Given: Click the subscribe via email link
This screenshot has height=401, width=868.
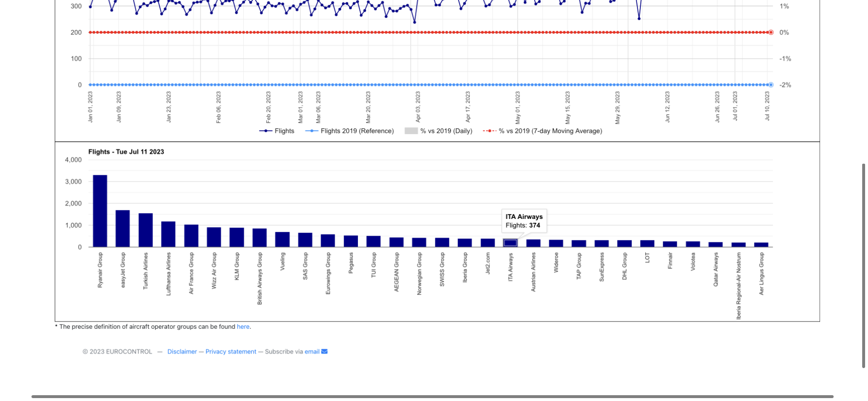Looking at the screenshot, I should (x=311, y=352).
